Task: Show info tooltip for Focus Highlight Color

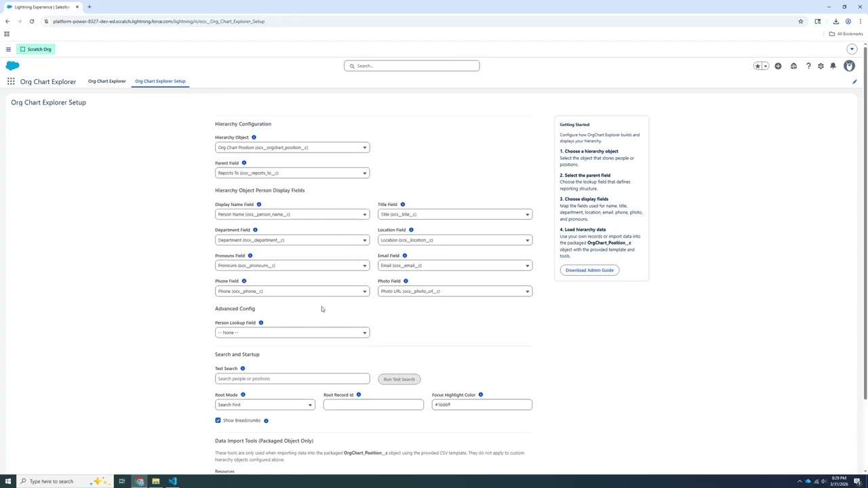Action: [x=481, y=394]
